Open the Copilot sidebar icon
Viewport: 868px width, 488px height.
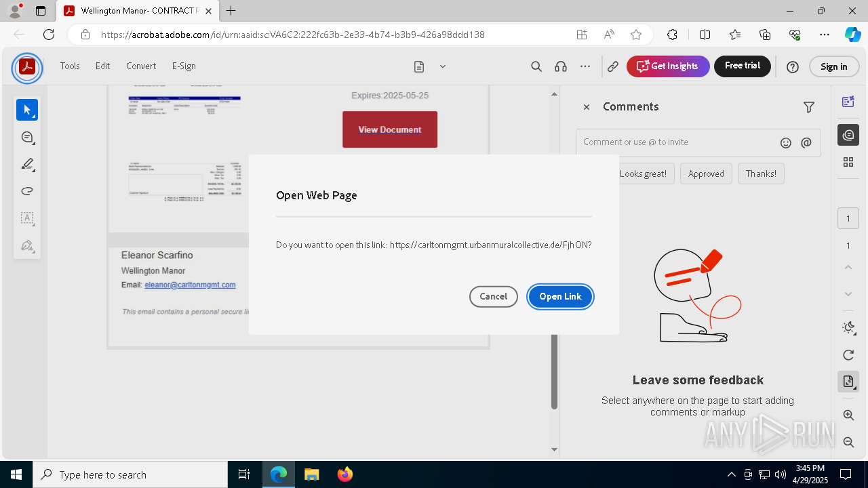pyautogui.click(x=852, y=35)
